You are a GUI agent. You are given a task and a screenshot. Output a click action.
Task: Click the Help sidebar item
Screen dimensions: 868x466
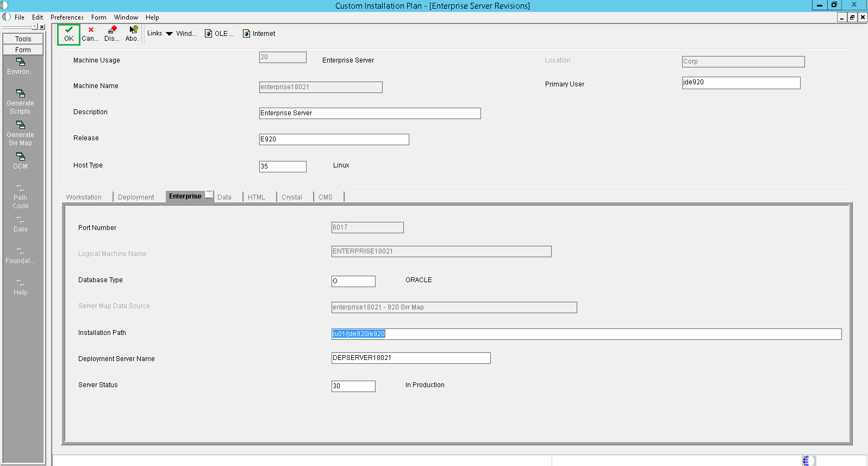point(21,288)
